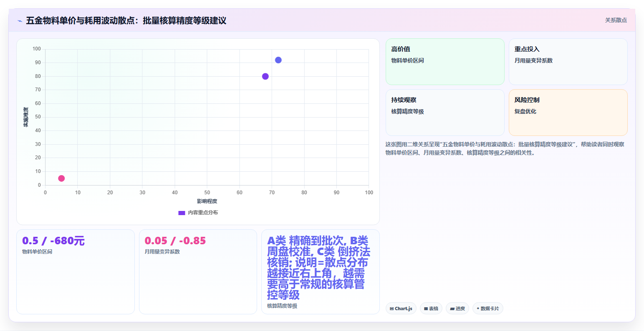Open the 持续观察 核算精度等级 card

[445, 113]
